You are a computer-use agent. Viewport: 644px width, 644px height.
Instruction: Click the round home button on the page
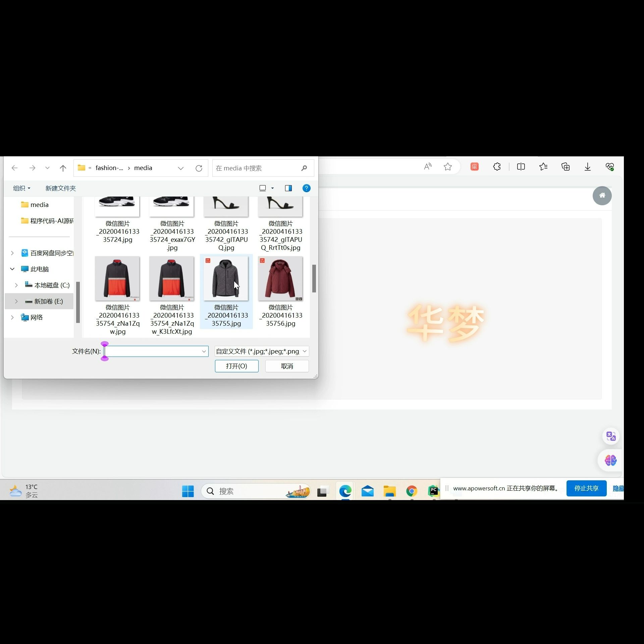602,196
